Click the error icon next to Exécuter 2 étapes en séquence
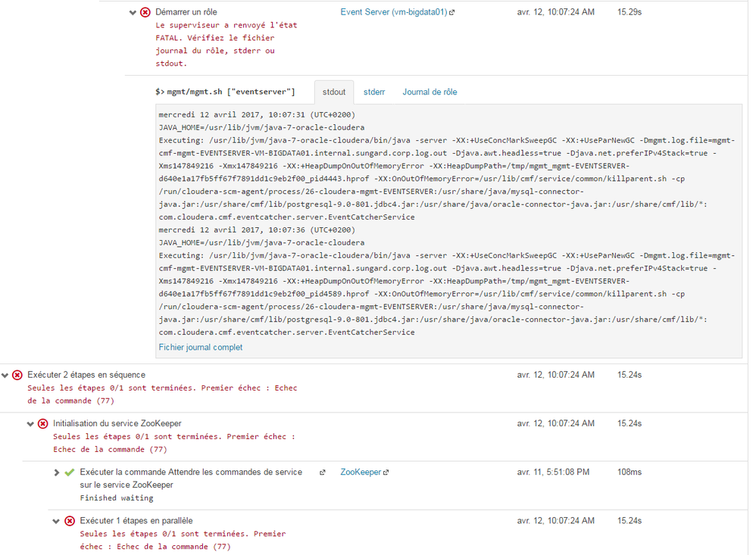This screenshot has height=555, width=756. click(17, 375)
